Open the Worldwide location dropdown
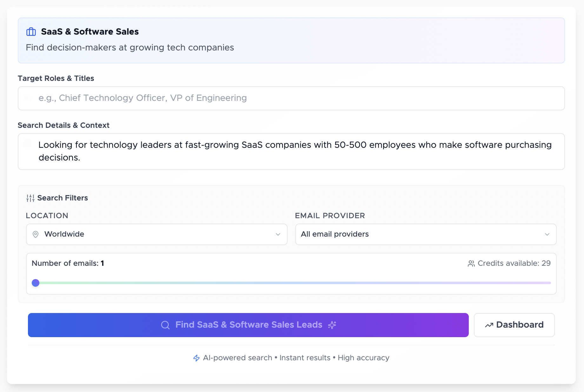The width and height of the screenshot is (584, 392). pos(157,234)
